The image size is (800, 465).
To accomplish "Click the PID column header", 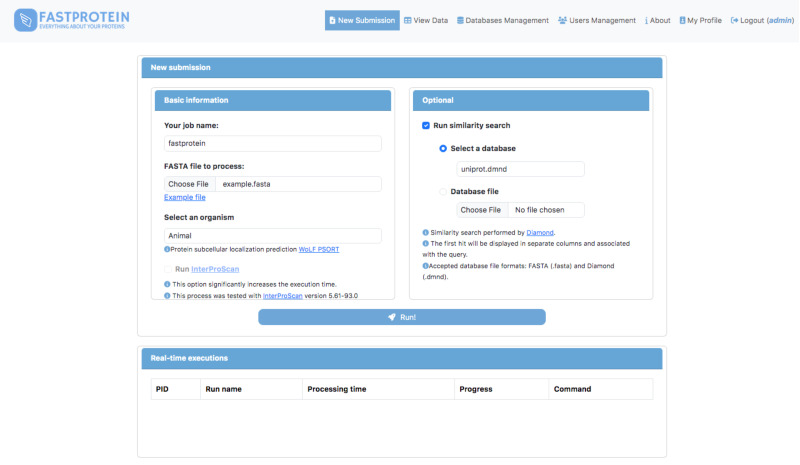I will (x=176, y=389).
